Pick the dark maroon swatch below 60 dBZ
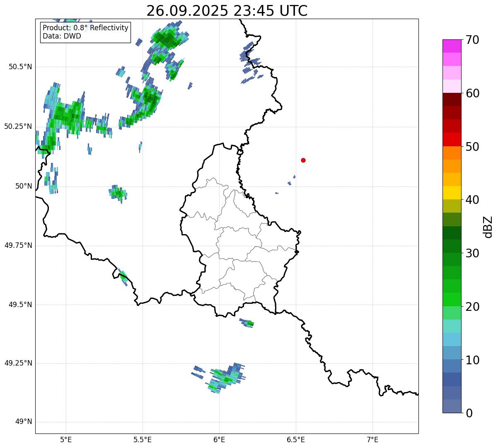This screenshot has width=498, height=448. tap(451, 99)
